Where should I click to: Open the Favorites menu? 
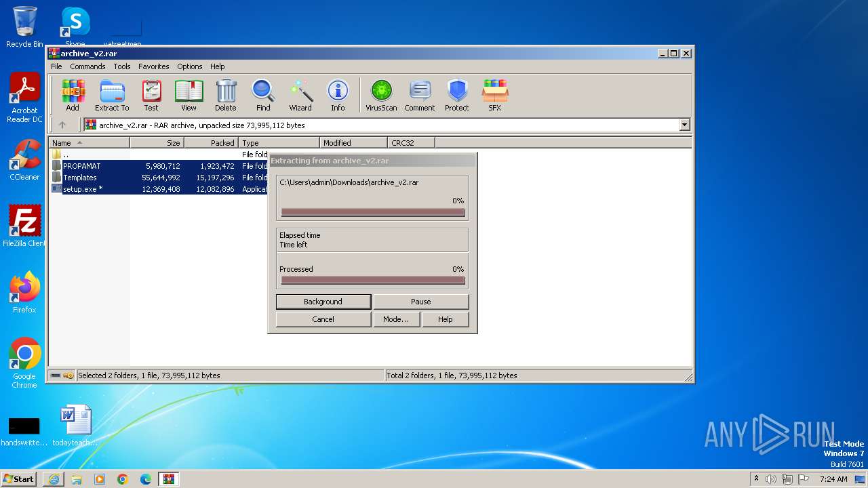[154, 66]
